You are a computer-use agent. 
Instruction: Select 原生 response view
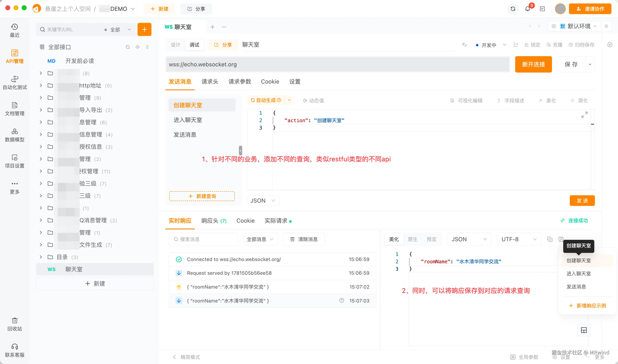pyautogui.click(x=412, y=239)
